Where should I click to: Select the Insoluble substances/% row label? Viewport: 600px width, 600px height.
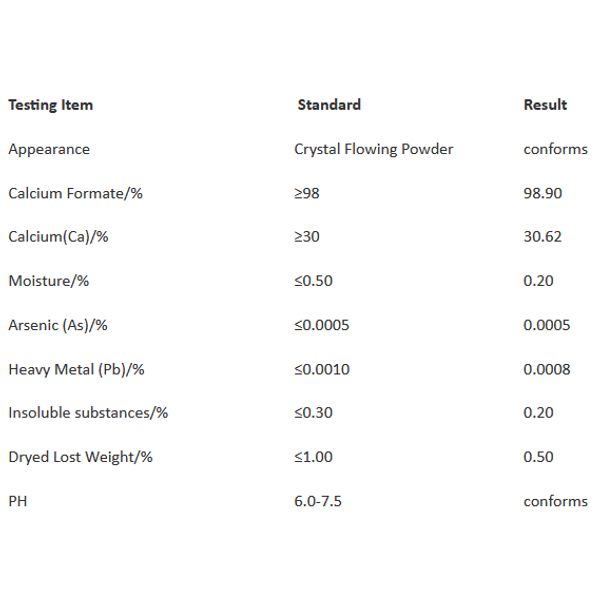point(88,413)
